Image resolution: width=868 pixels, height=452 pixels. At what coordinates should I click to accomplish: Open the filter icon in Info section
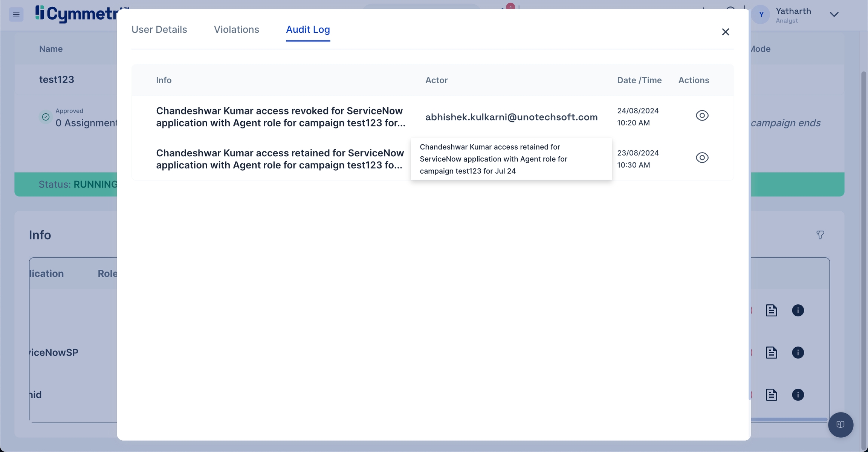pyautogui.click(x=820, y=235)
